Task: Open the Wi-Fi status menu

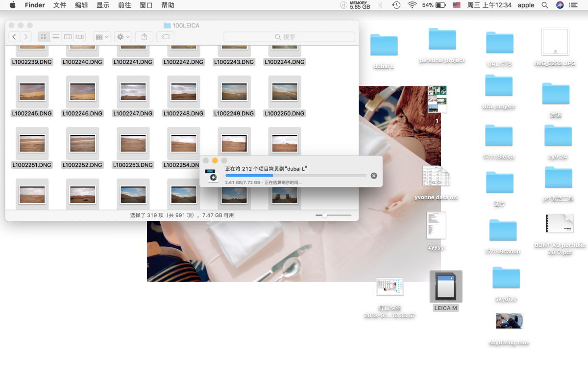Action: (x=412, y=5)
